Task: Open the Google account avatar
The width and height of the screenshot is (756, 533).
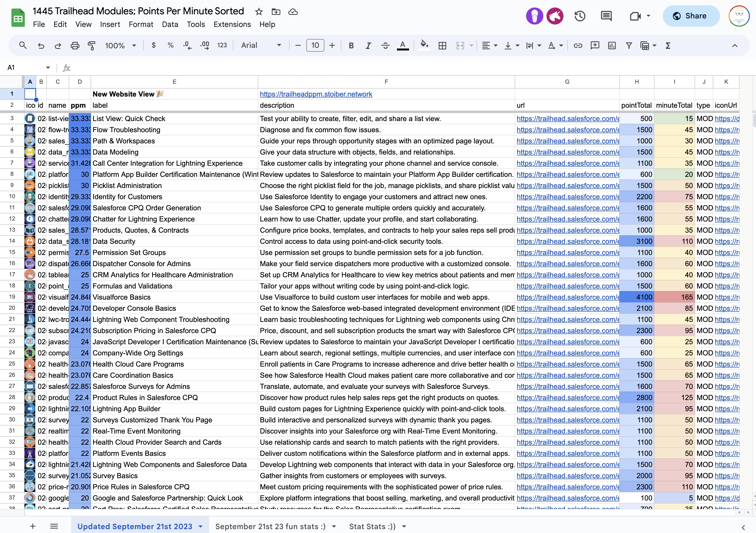Action: coord(739,16)
